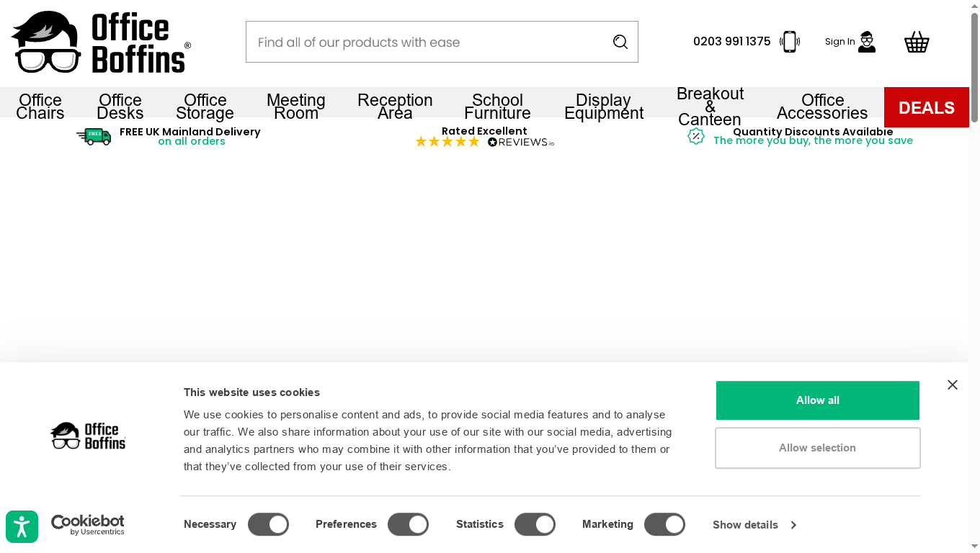The width and height of the screenshot is (980, 553).
Task: Disable the Preferences cookies toggle
Action: point(408,524)
